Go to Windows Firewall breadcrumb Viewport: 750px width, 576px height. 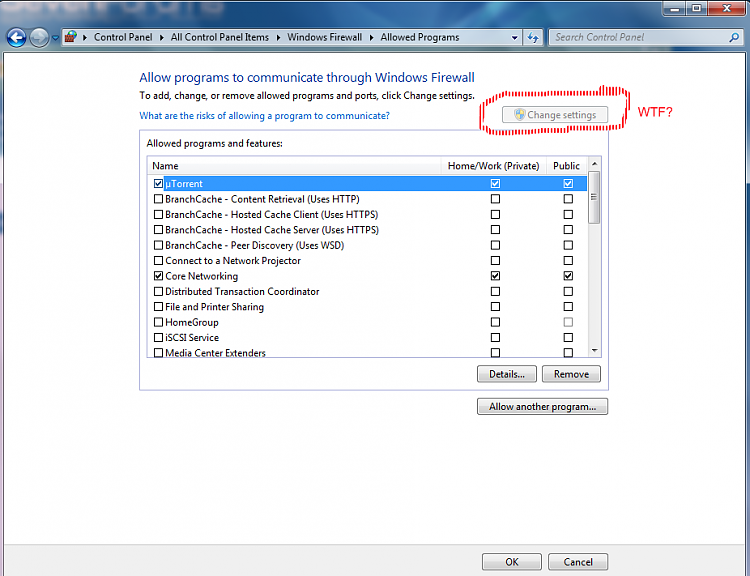(324, 37)
